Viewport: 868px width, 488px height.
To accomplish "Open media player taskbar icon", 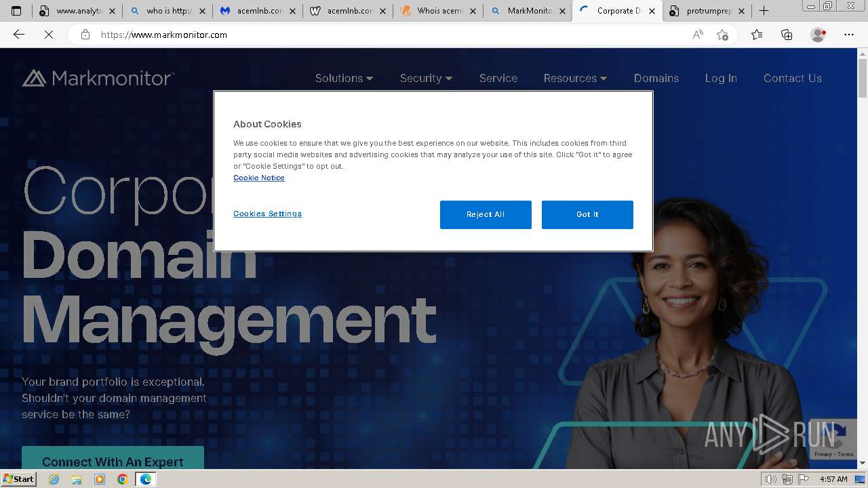I will click(x=100, y=479).
